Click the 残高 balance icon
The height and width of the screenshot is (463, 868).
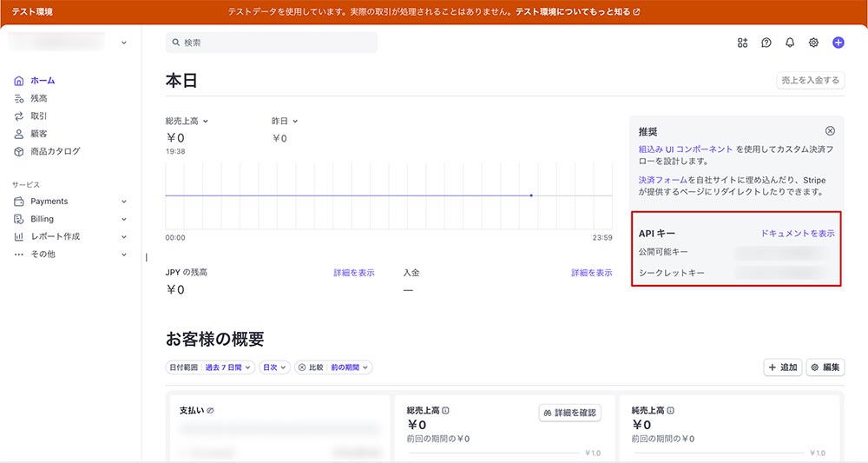[19, 98]
